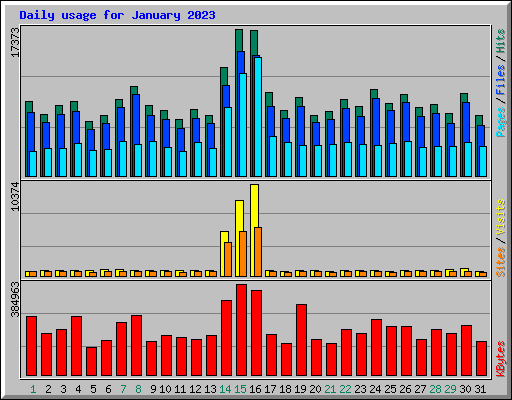Click day 27 on the x-axis
512x400 pixels.
pyautogui.click(x=420, y=389)
